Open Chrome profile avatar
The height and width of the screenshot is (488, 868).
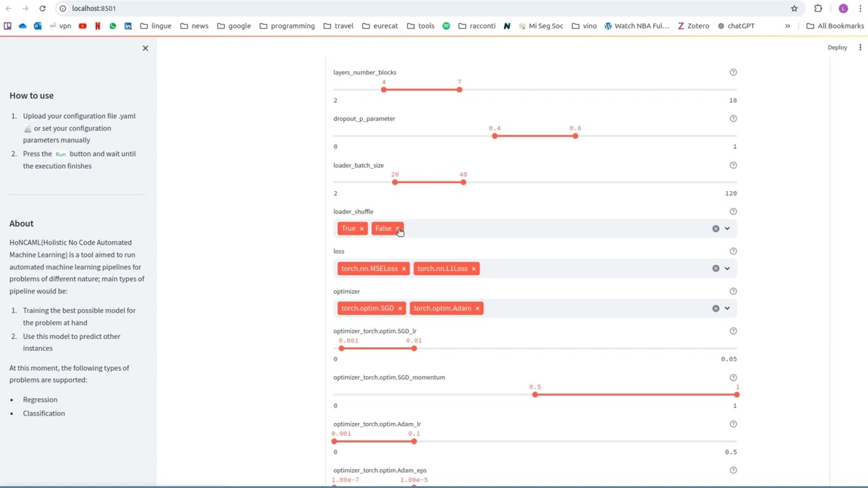843,8
